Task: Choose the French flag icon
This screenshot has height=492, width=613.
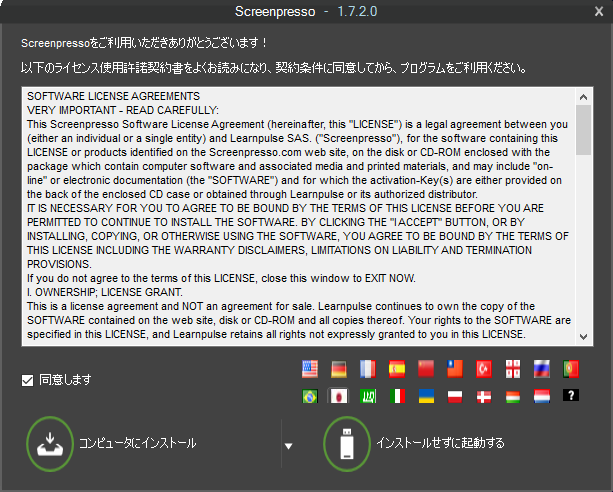Action: 367,369
